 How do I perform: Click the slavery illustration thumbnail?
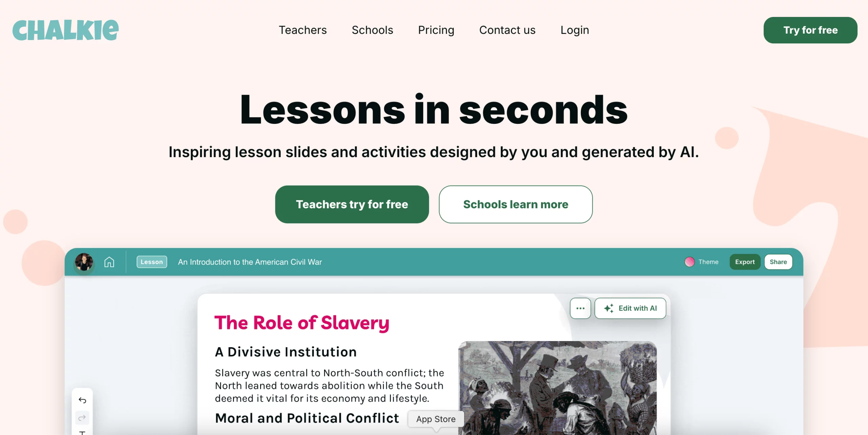click(557, 387)
